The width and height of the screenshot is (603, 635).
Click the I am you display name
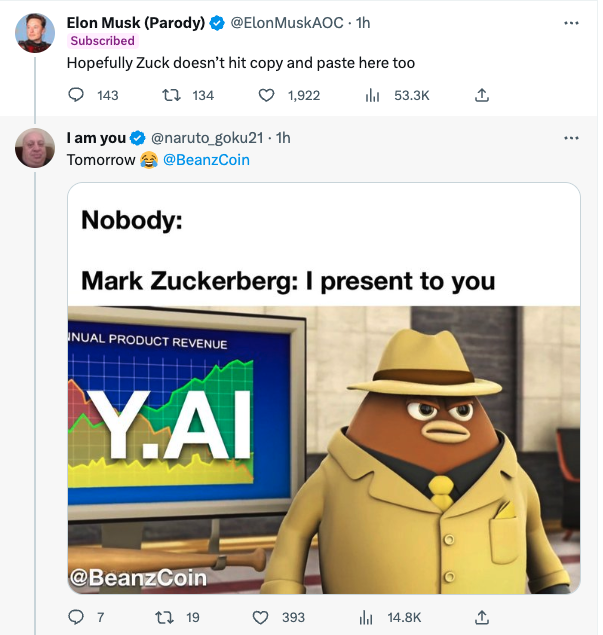[96, 138]
